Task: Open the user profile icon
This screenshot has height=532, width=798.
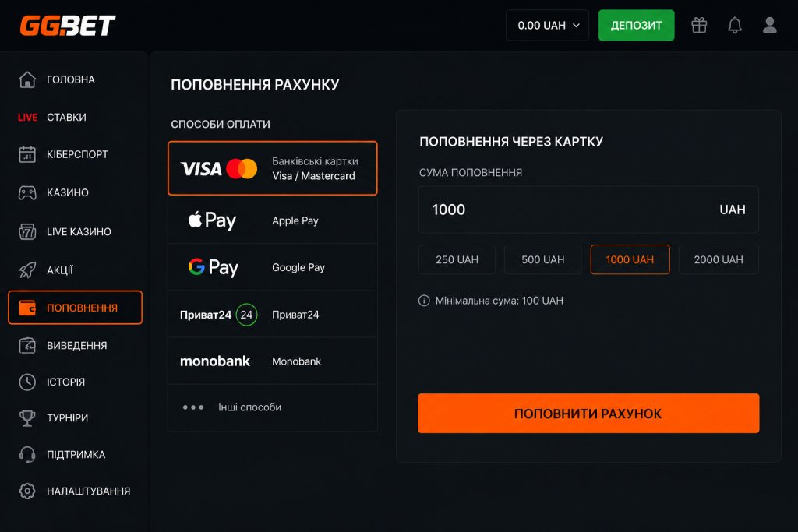Action: (x=769, y=25)
